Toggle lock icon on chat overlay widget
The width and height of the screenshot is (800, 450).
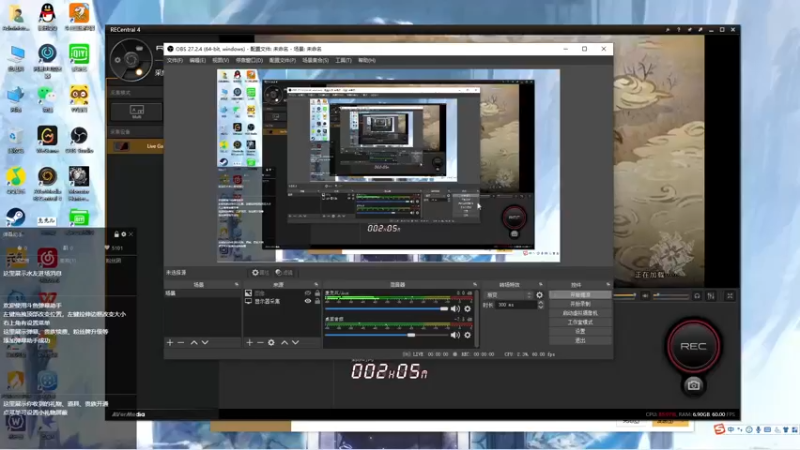116,234
